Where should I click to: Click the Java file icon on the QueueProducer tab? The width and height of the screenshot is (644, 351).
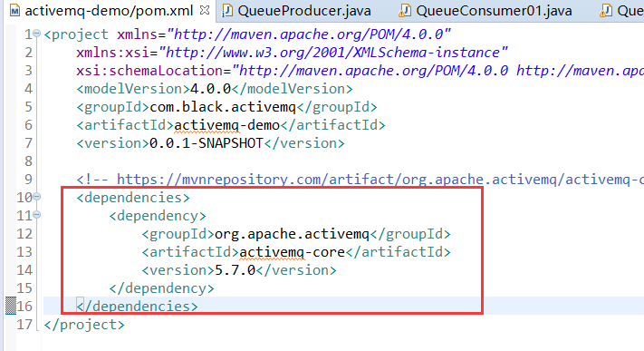[227, 11]
